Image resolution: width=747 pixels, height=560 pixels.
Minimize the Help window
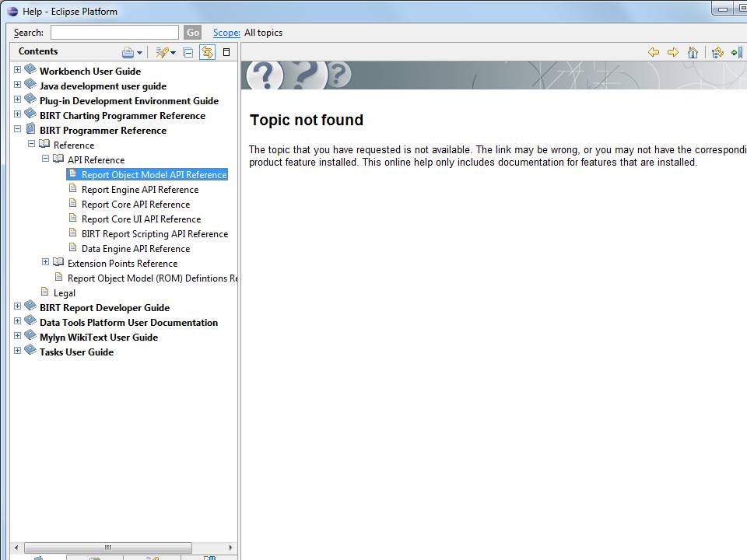pos(723,9)
